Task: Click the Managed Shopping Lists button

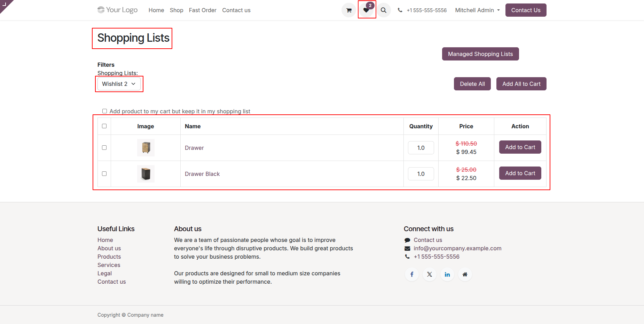Action: click(x=480, y=54)
